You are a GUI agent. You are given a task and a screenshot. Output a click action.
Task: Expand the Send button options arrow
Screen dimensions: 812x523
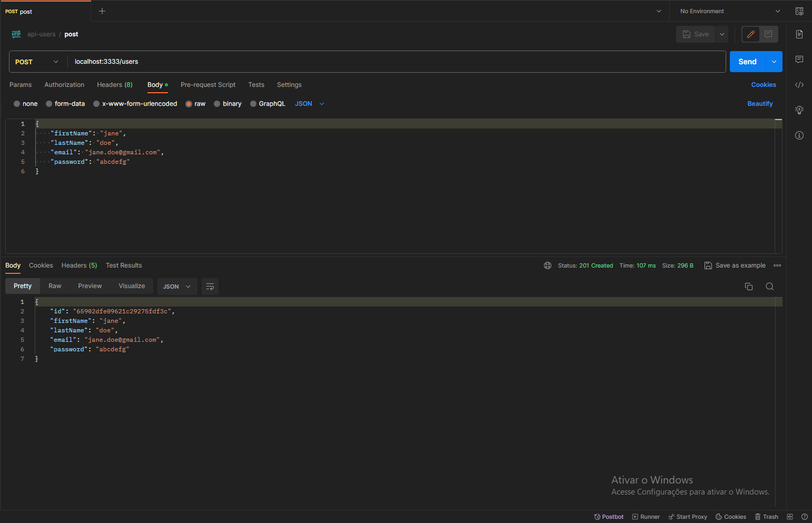(774, 62)
